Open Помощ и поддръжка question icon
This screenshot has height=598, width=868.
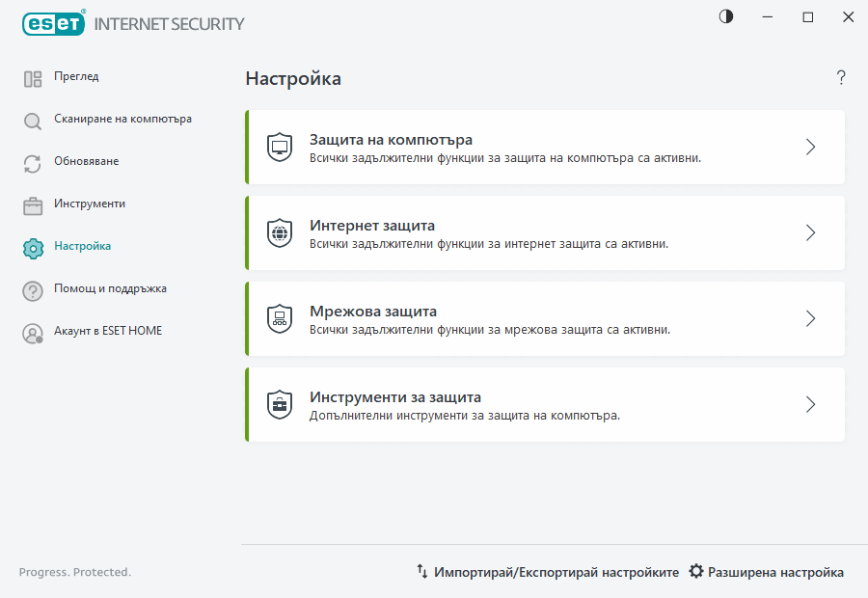(x=32, y=288)
